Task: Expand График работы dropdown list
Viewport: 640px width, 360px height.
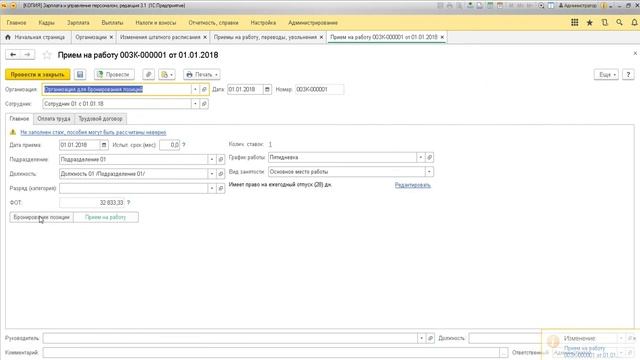Action: pyautogui.click(x=420, y=157)
